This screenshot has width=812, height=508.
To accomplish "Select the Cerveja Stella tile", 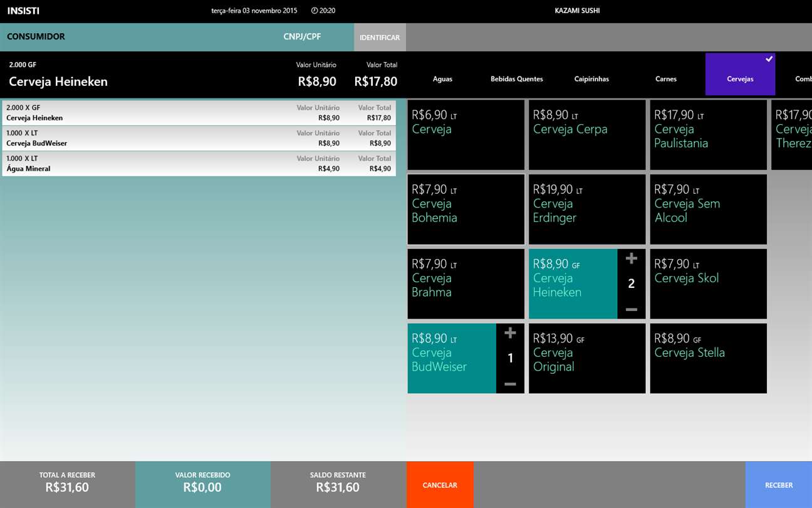I will [708, 358].
